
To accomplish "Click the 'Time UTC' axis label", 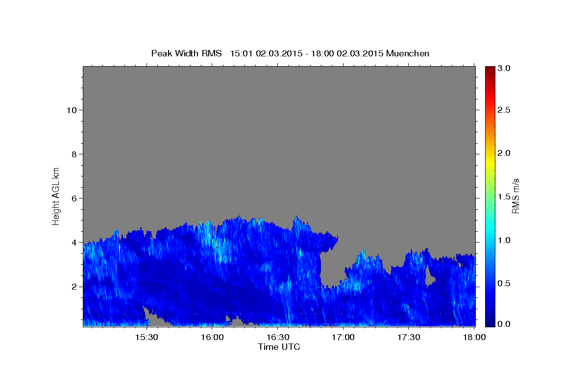I will pos(279,347).
